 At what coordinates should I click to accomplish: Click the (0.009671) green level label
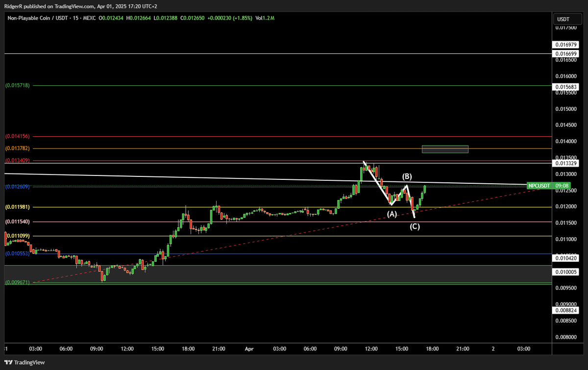(x=18, y=282)
